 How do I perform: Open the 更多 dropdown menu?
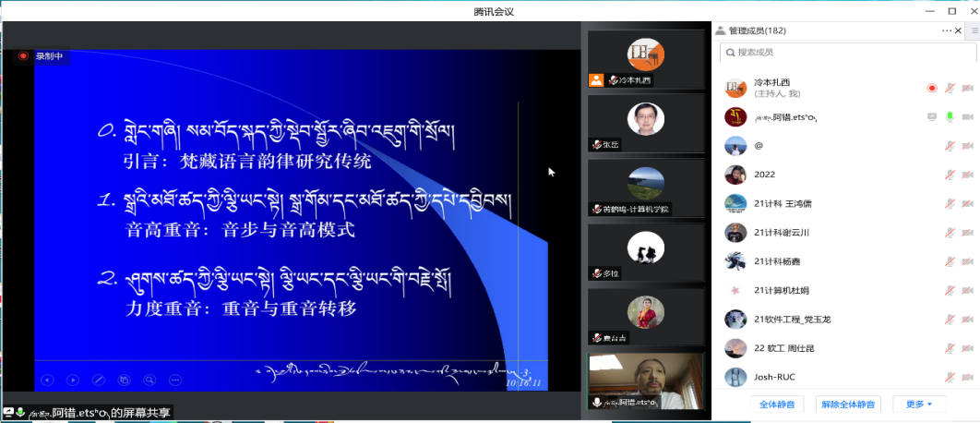919,405
